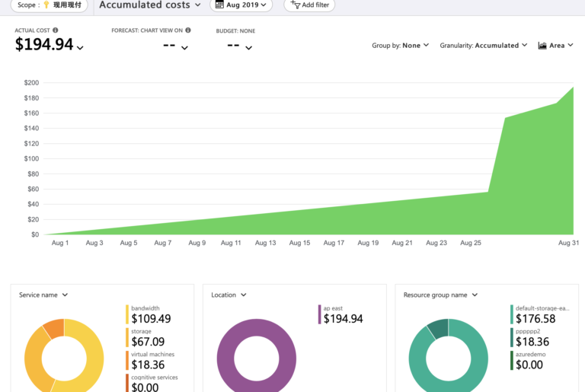Click the Actual Cost info icon
This screenshot has height=392, width=585.
point(55,30)
